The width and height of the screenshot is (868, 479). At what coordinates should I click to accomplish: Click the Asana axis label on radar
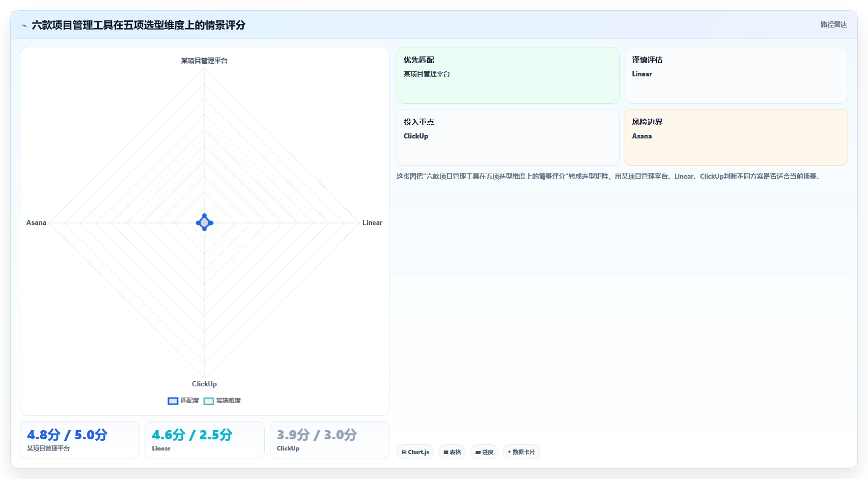36,222
